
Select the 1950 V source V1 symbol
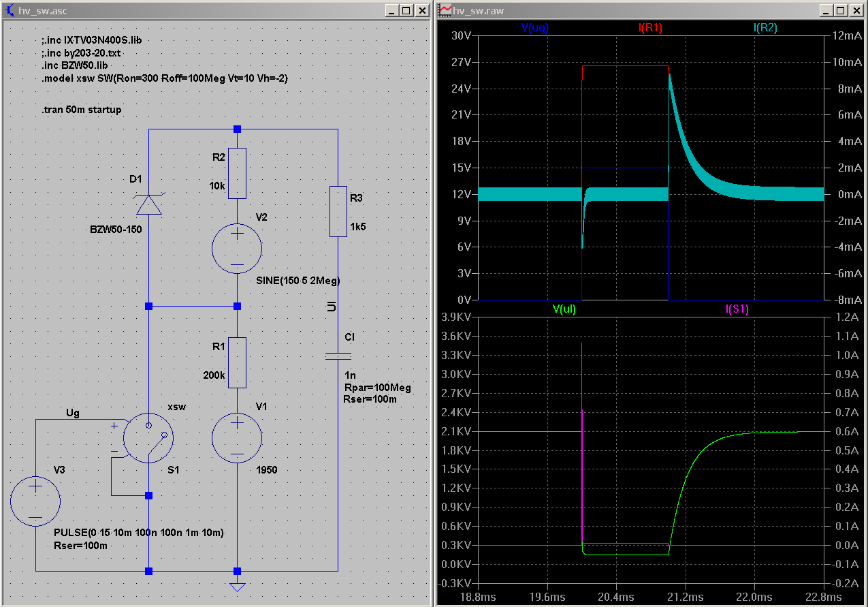pos(237,438)
